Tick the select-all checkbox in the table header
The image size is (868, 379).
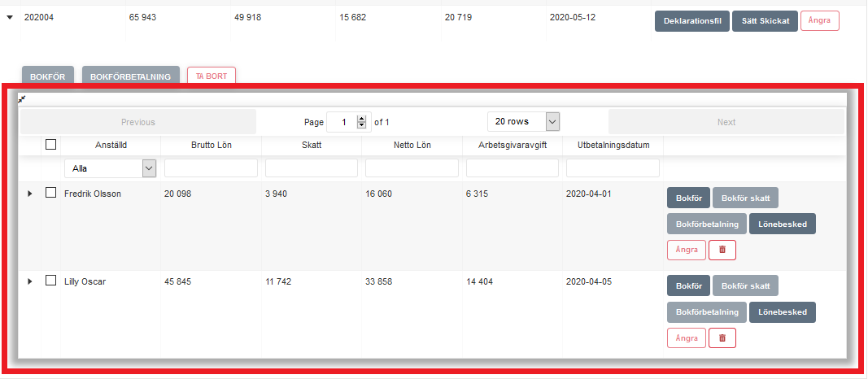pyautogui.click(x=51, y=145)
